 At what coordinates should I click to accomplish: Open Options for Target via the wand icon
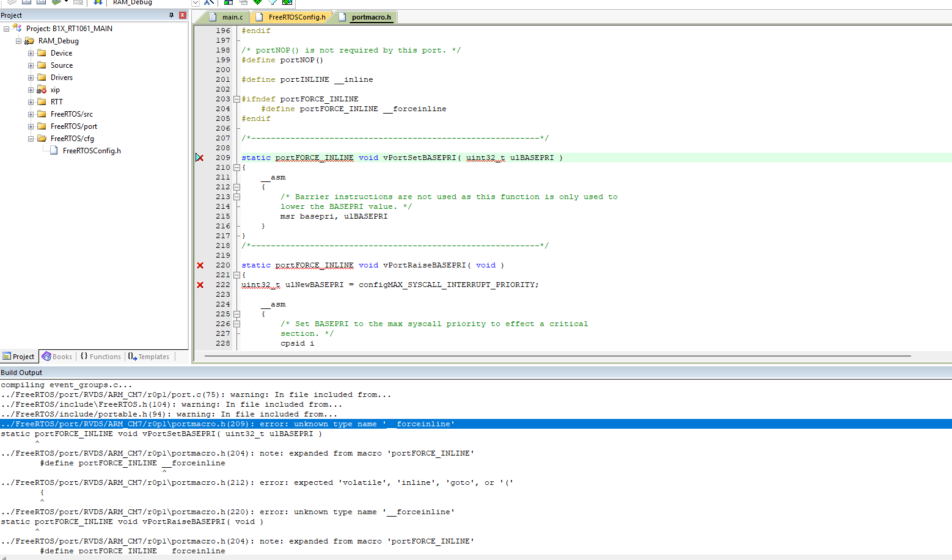tap(210, 3)
